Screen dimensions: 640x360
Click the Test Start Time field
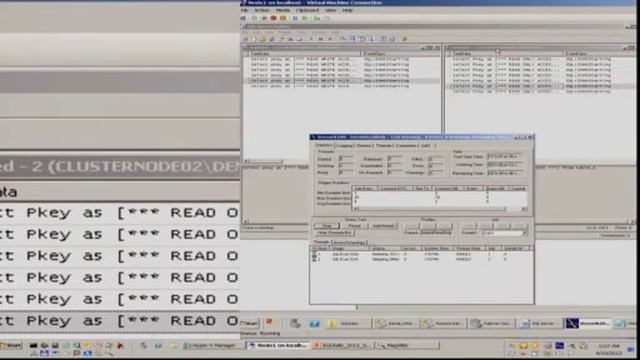[504, 157]
